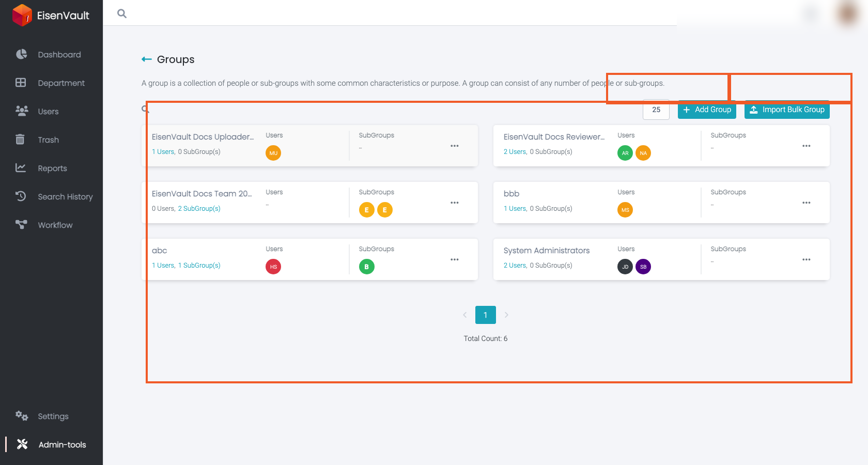Click '2 Users' link in Docs Reviewer card
The height and width of the screenshot is (465, 868).
click(515, 152)
